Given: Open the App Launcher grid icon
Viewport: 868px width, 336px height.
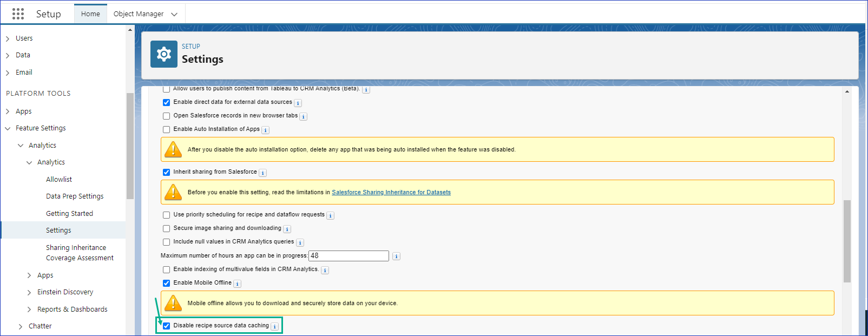Looking at the screenshot, I should pos(18,14).
